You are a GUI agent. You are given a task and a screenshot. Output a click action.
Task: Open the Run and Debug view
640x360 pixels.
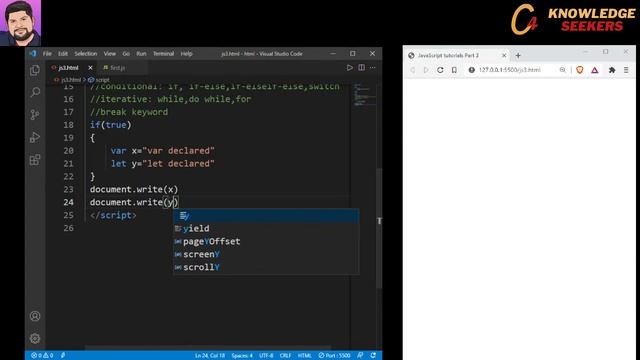35,137
